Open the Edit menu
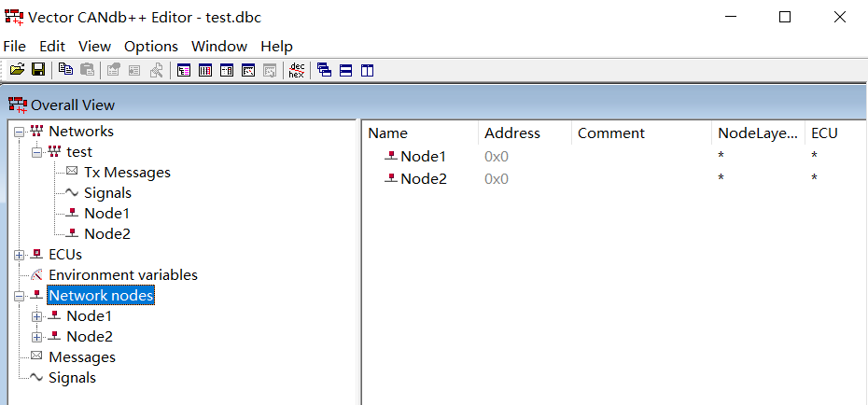Screen dimensions: 868x405 click(x=52, y=46)
